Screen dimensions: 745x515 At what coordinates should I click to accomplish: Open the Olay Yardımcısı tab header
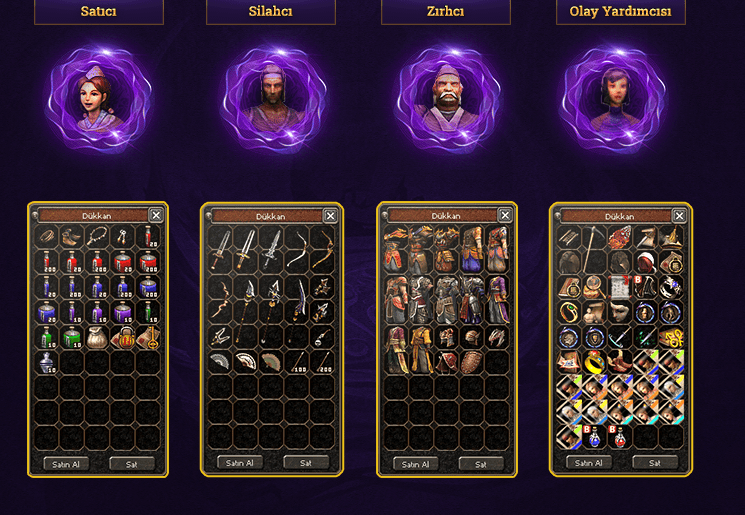click(621, 11)
